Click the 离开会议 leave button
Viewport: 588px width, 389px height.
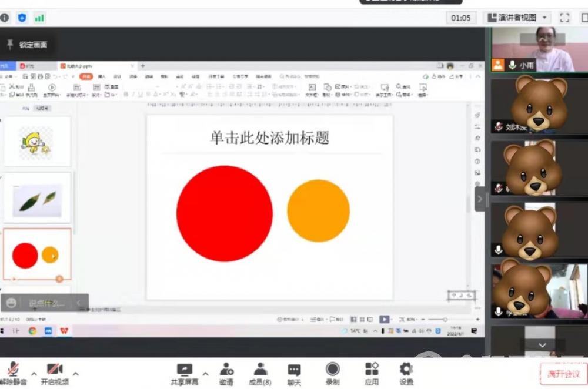coord(563,374)
